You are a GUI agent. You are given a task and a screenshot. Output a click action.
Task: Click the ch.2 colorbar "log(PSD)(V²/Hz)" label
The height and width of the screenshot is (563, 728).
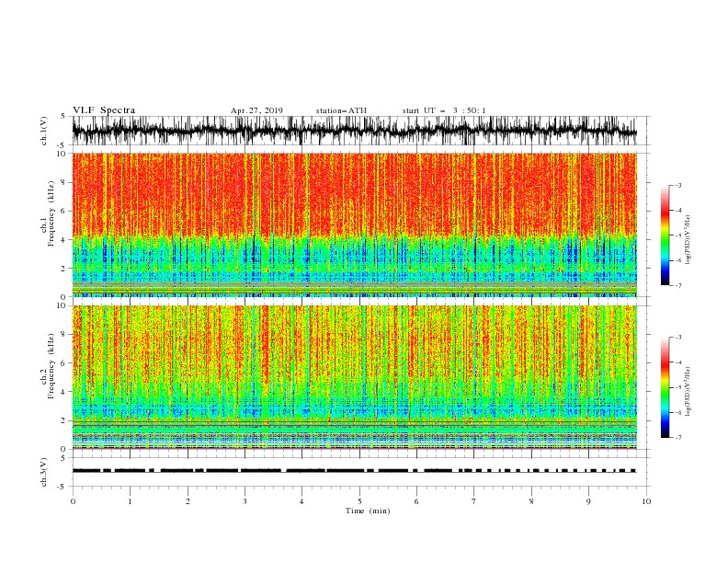click(x=688, y=392)
